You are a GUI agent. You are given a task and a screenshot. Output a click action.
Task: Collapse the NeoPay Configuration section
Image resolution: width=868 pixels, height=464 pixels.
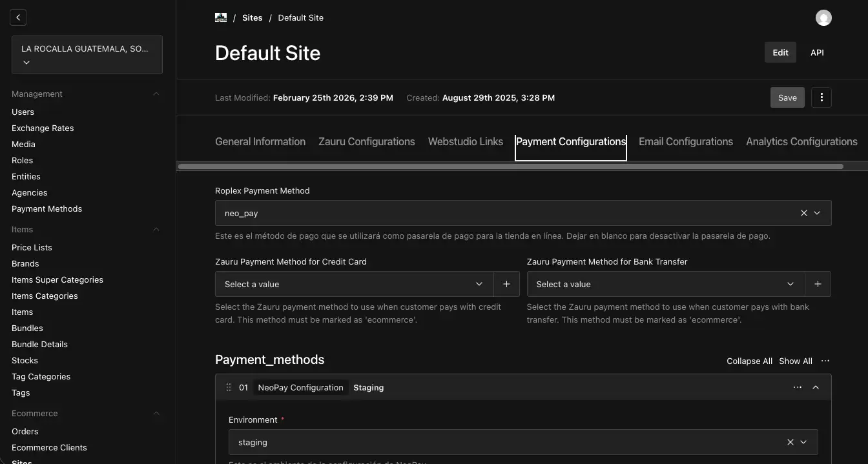(816, 387)
